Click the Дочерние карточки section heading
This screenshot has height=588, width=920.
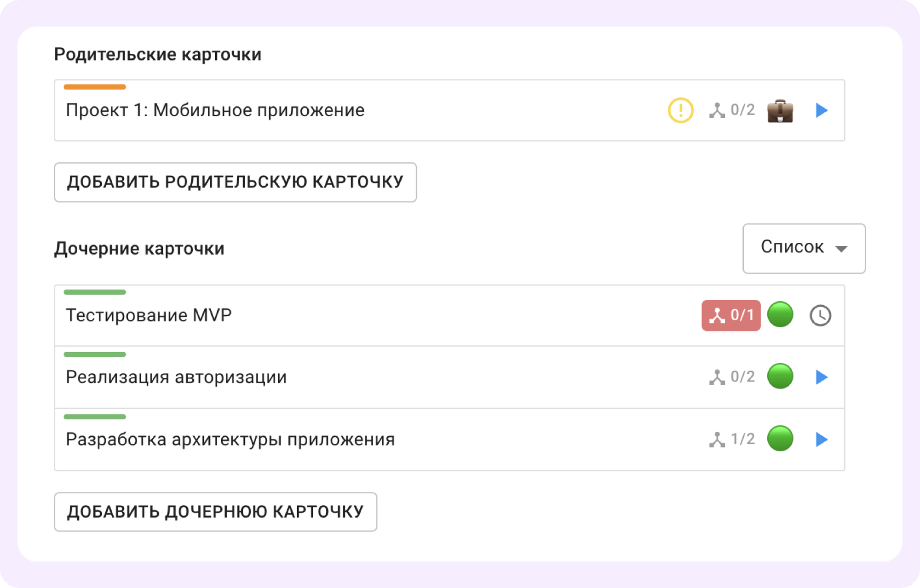(139, 248)
